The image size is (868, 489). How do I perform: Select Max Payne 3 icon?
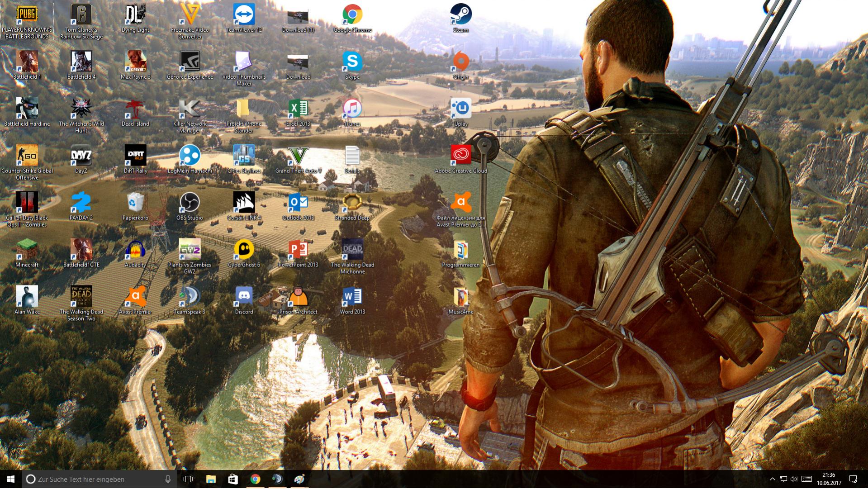pos(135,65)
